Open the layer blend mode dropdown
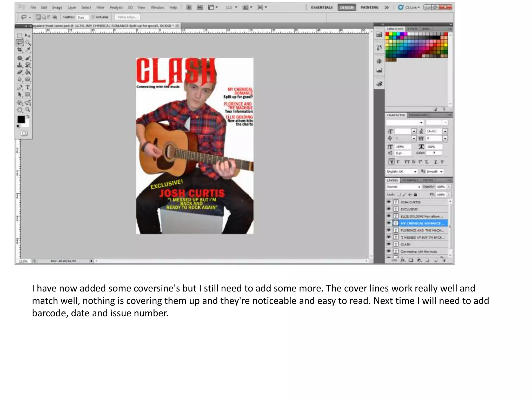 pyautogui.click(x=403, y=187)
